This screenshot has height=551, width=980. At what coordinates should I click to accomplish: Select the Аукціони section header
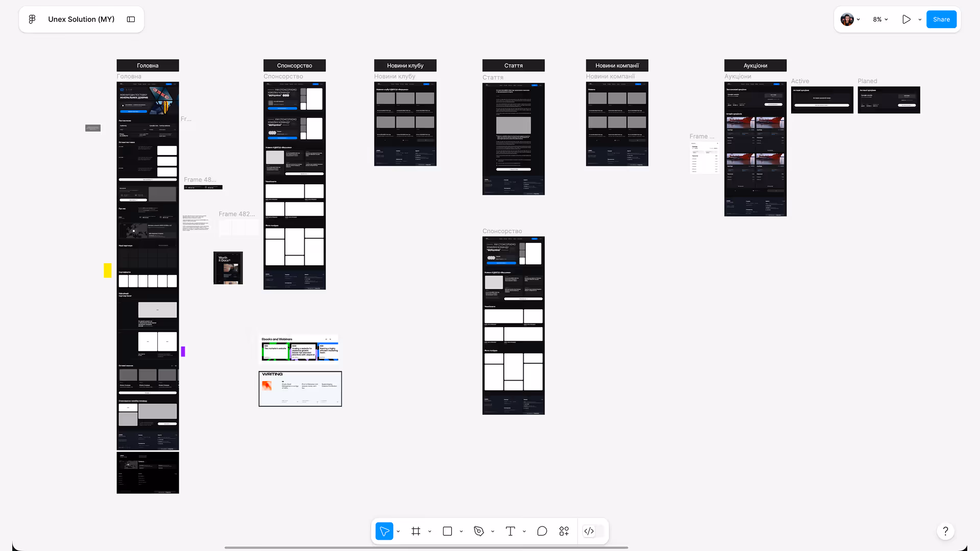[x=755, y=65]
